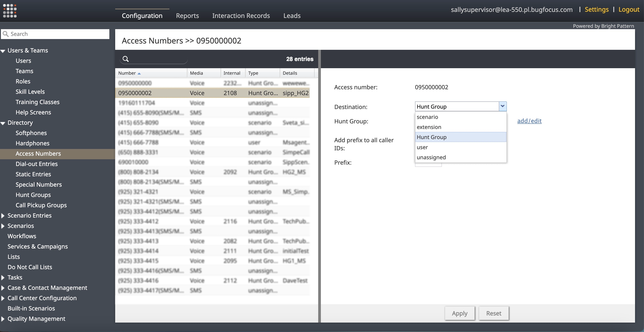Open Workflows in the sidebar
The height and width of the screenshot is (332, 644).
pos(22,236)
